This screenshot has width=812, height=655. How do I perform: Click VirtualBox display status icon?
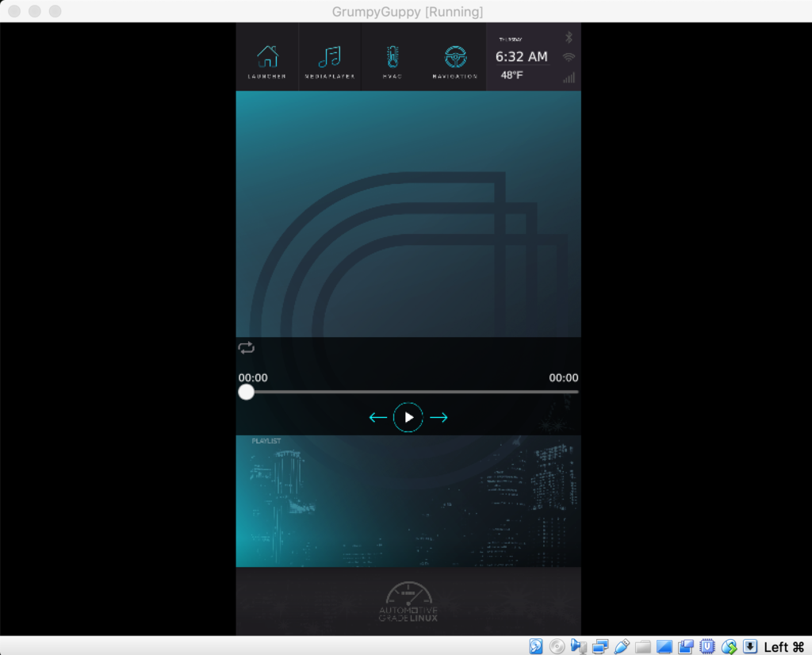click(665, 646)
